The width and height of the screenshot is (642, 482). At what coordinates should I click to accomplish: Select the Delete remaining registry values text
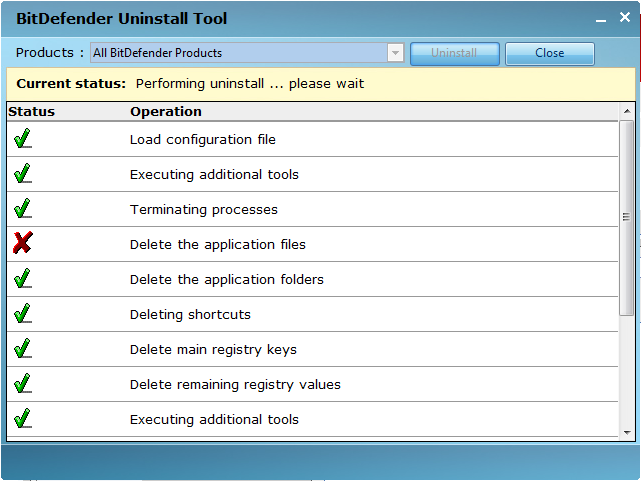(x=235, y=385)
